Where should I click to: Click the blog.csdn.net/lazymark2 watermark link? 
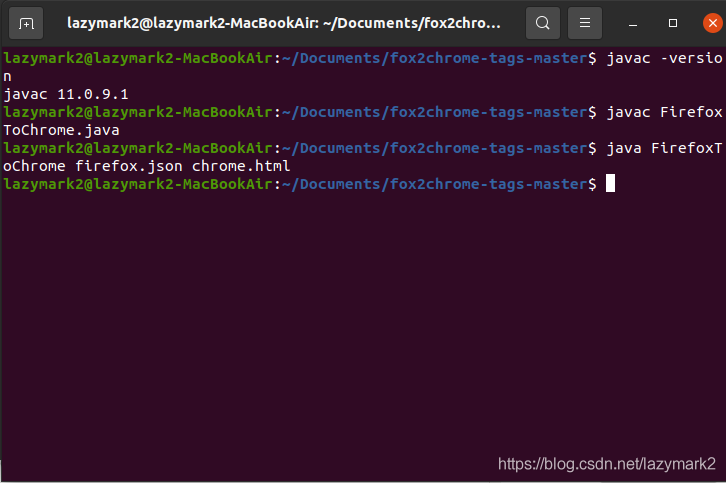tap(606, 464)
